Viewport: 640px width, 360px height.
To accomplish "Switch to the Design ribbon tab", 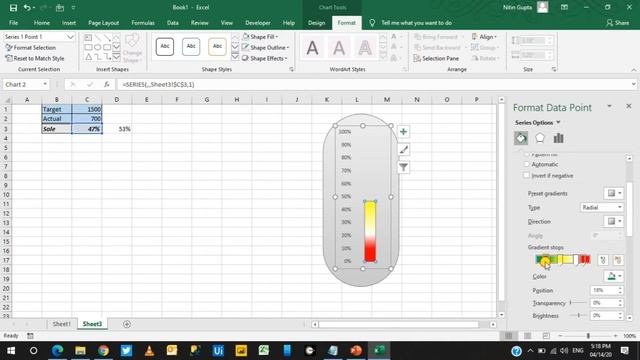I will coord(316,23).
